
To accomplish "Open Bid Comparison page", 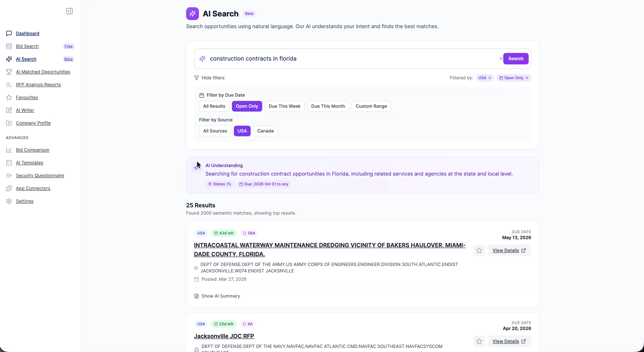I will pos(32,150).
